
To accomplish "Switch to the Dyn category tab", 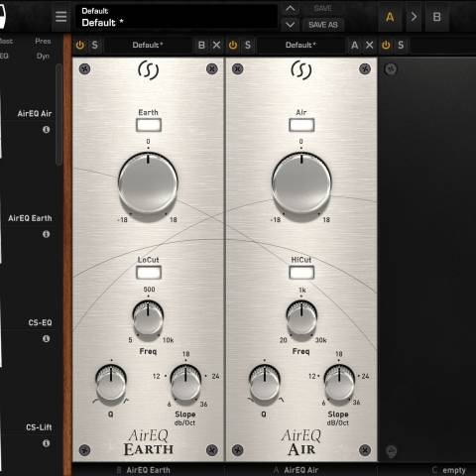I will (43, 56).
